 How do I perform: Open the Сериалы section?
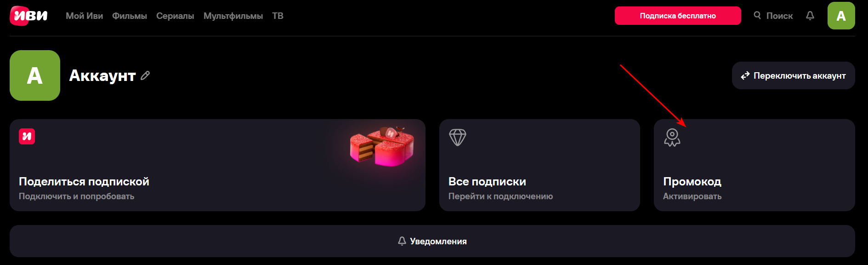(x=175, y=16)
